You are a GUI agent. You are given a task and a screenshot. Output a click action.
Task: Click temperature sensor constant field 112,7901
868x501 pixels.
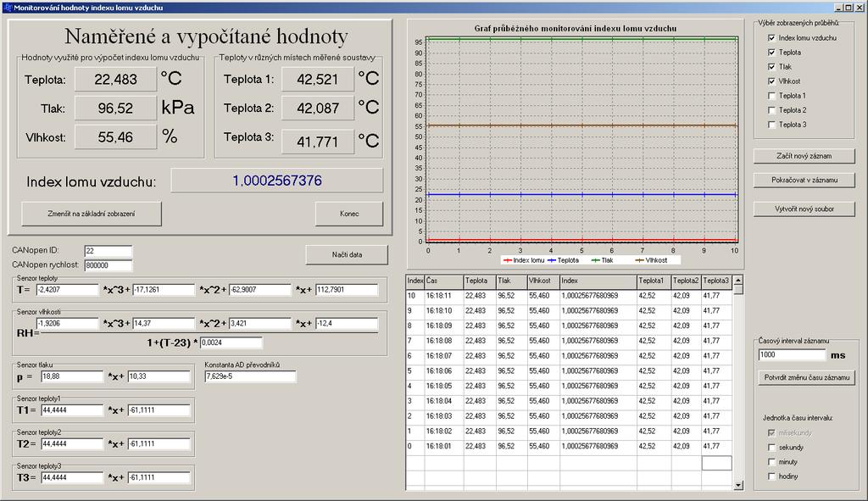[x=347, y=290]
